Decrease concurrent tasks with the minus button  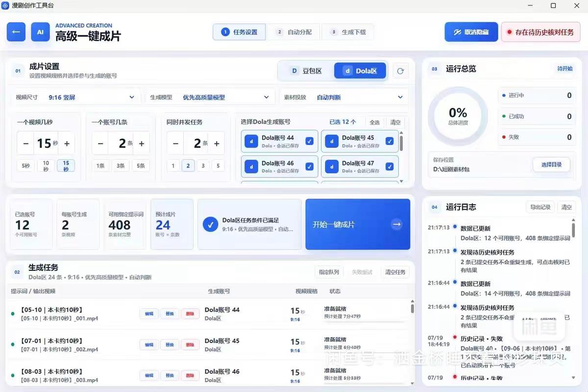tap(175, 144)
